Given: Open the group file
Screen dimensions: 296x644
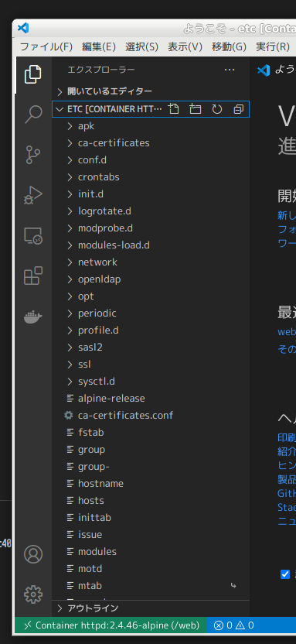Looking at the screenshot, I should [151, 450].
